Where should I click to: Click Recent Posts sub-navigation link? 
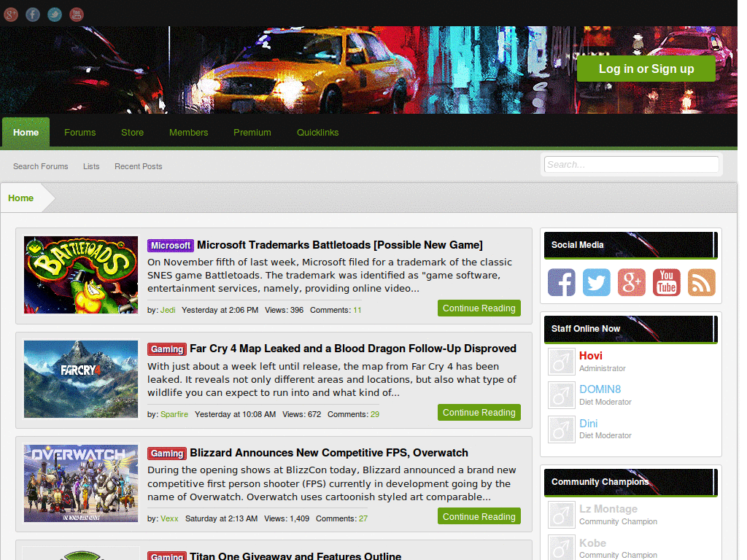point(138,166)
